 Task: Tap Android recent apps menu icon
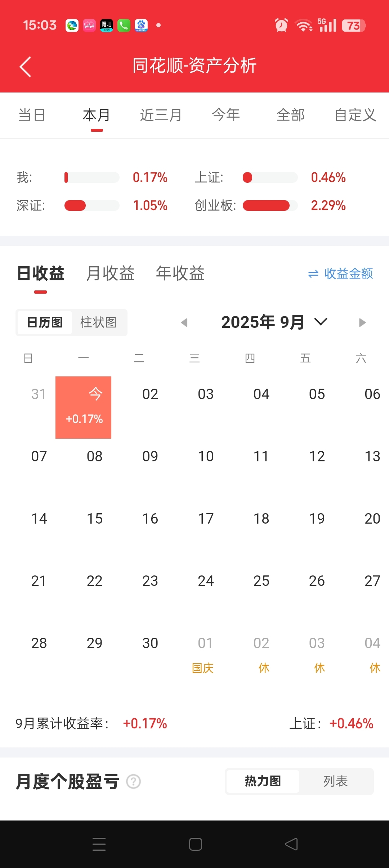point(99,844)
